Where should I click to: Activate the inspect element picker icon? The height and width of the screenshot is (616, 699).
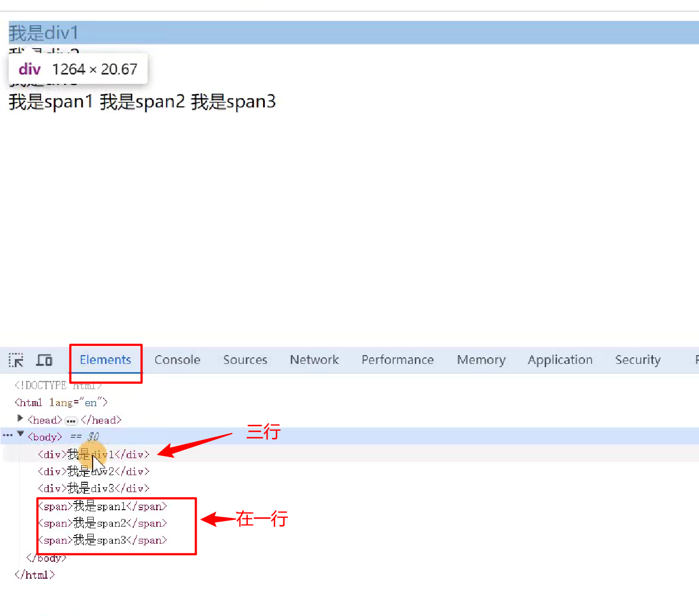(x=16, y=360)
